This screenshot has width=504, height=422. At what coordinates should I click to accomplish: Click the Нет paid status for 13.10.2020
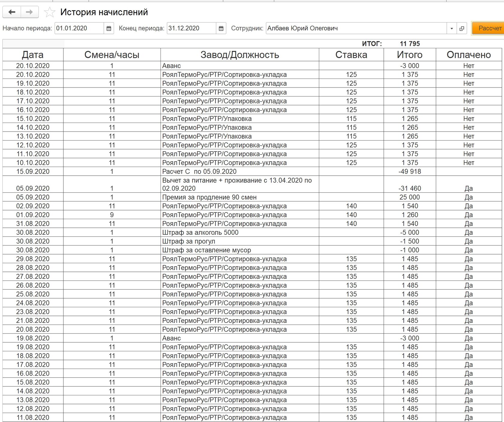[x=469, y=136]
